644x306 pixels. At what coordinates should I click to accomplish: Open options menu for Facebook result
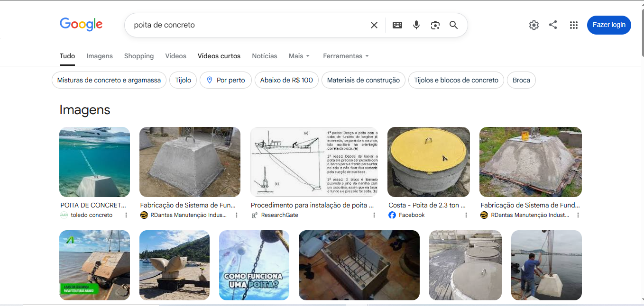point(466,215)
